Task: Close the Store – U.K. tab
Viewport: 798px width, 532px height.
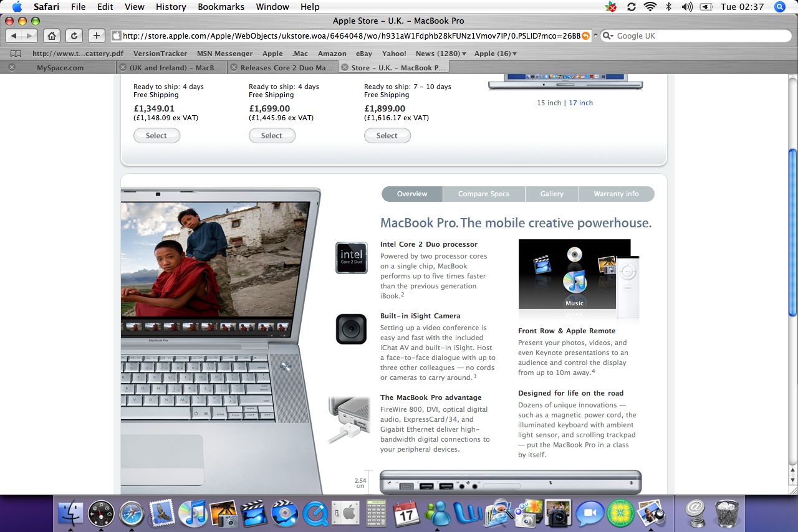Action: click(x=345, y=67)
